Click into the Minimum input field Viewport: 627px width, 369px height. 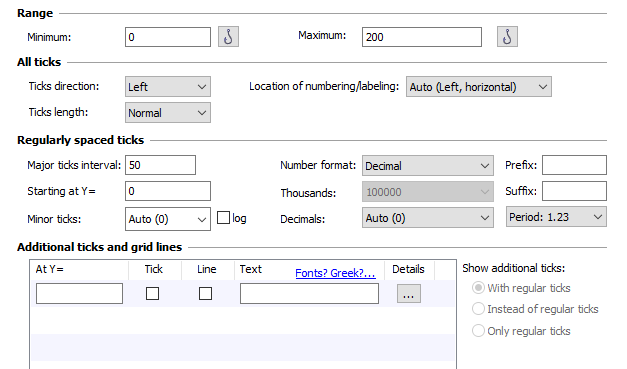tap(168, 37)
